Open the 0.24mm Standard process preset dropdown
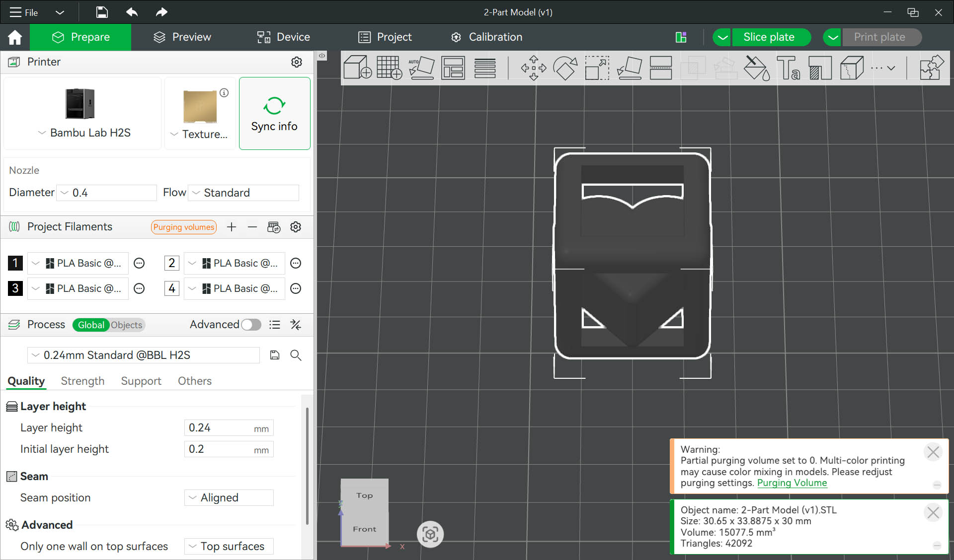954x560 pixels. (x=143, y=355)
